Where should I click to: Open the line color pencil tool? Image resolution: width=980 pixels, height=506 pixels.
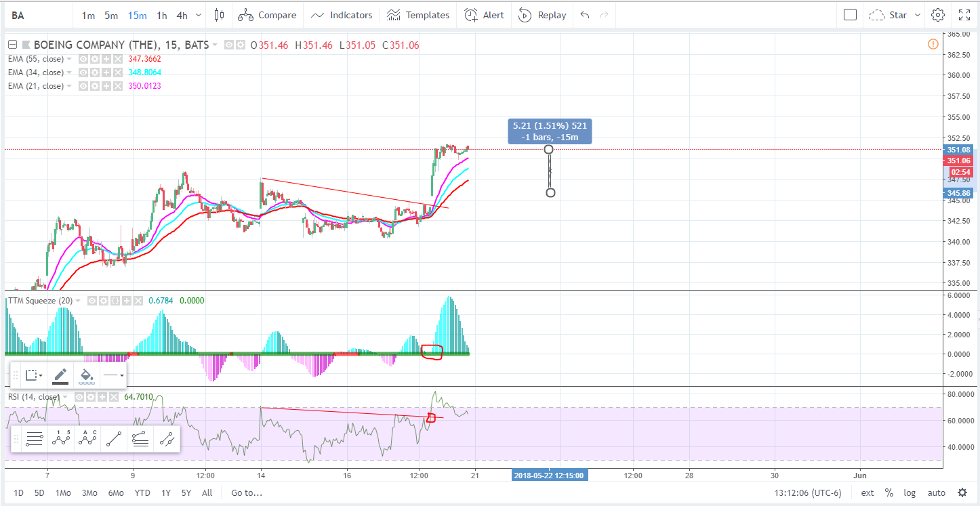[x=60, y=375]
